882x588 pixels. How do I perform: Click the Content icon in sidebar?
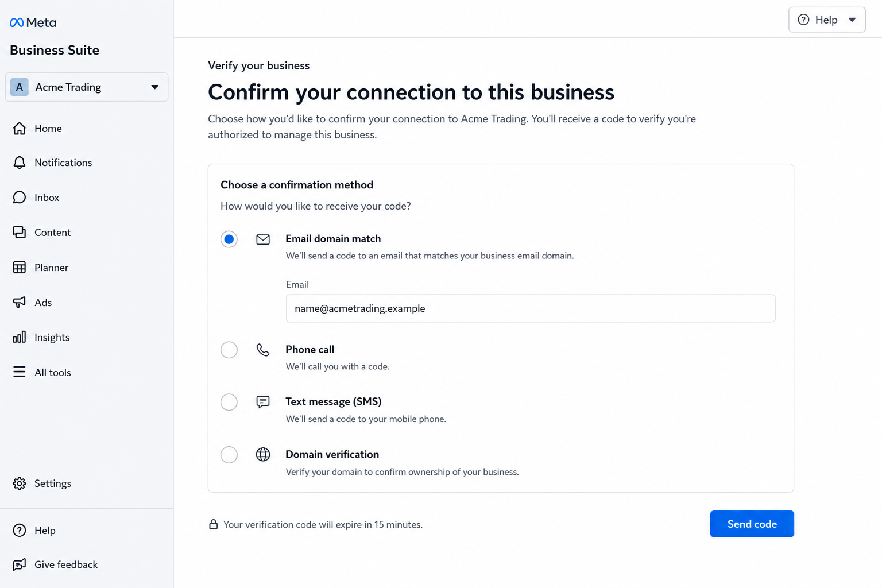(20, 233)
